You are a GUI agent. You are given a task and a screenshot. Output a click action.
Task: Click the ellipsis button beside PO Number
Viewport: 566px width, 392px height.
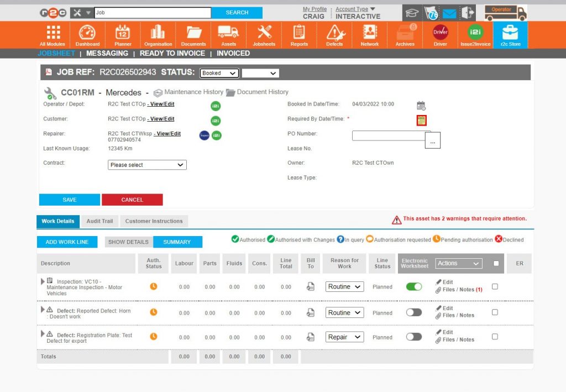432,140
